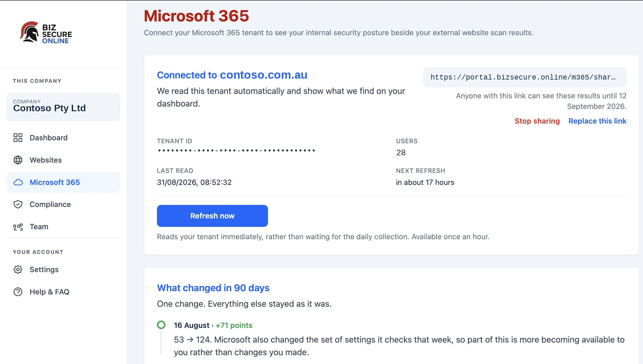Open Help & FAQ page
The width and height of the screenshot is (643, 364).
(x=63, y=292)
